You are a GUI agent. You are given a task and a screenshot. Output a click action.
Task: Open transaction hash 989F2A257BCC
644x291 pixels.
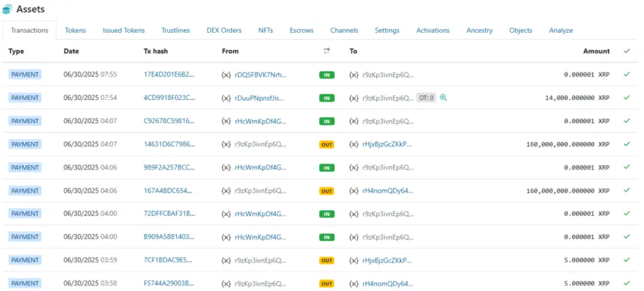click(169, 167)
